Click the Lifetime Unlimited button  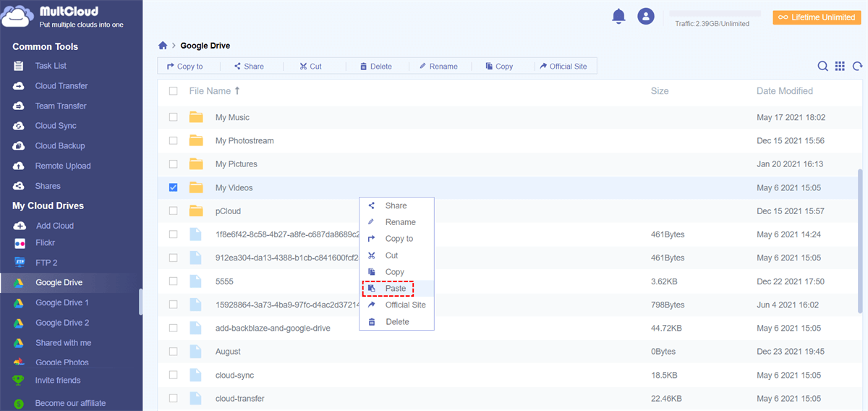(817, 17)
